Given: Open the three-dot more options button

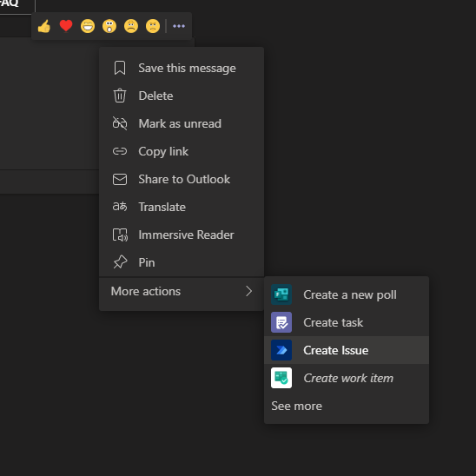Looking at the screenshot, I should pyautogui.click(x=179, y=26).
